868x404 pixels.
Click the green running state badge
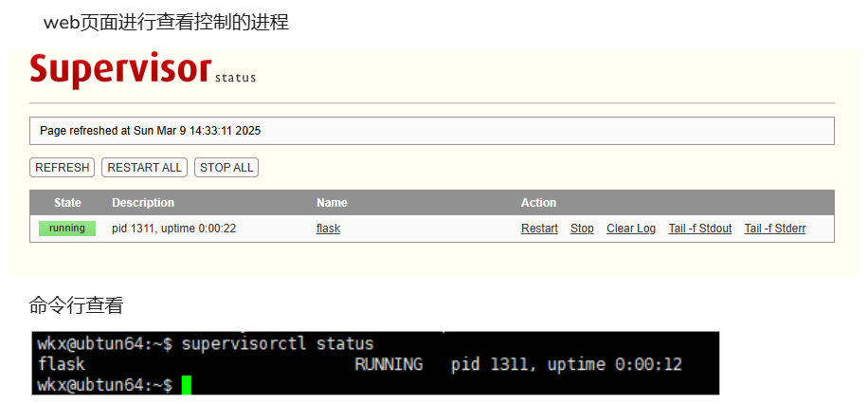tap(67, 229)
